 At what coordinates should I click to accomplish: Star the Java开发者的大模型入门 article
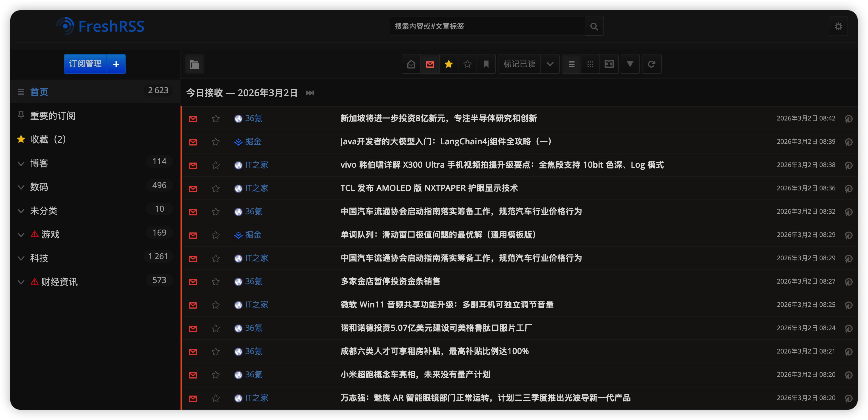tap(216, 142)
